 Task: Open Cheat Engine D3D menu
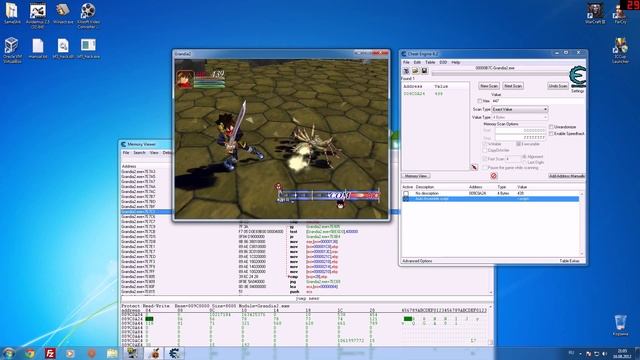point(443,62)
